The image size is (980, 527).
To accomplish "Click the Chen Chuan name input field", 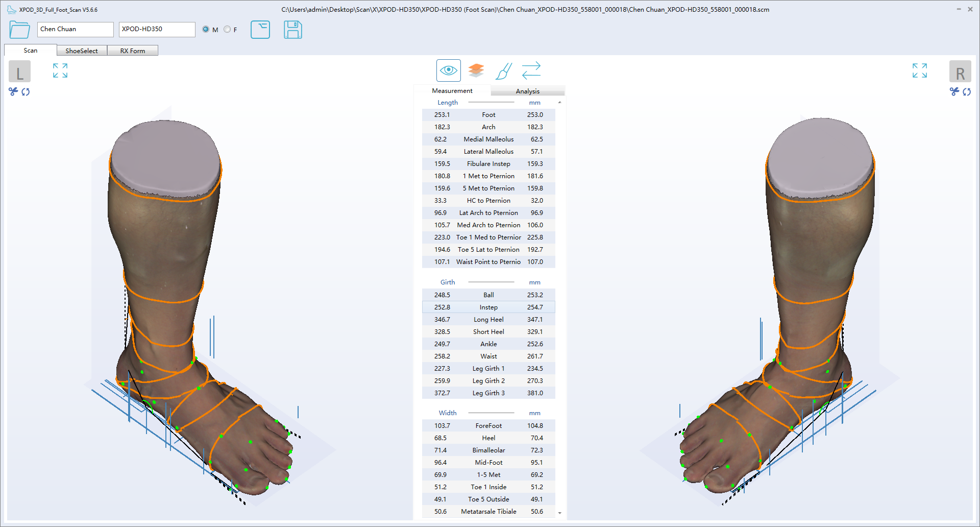I will [76, 29].
